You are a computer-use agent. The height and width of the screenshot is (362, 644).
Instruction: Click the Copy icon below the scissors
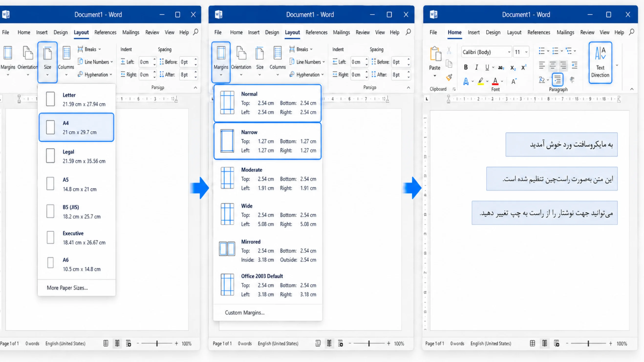tap(449, 64)
